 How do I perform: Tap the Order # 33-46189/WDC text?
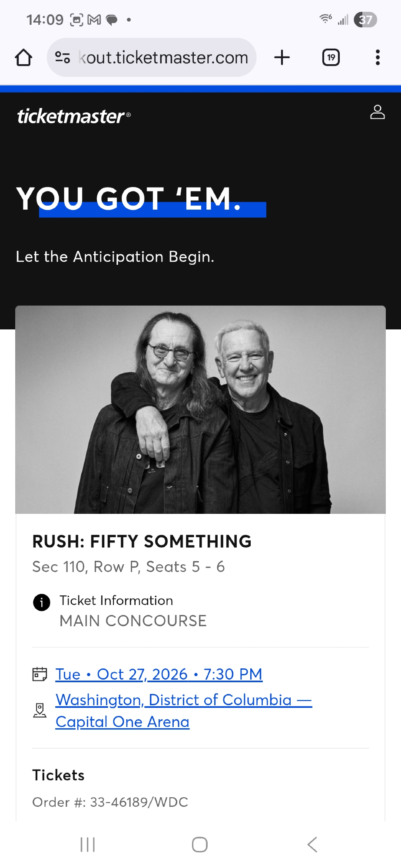[x=110, y=802]
